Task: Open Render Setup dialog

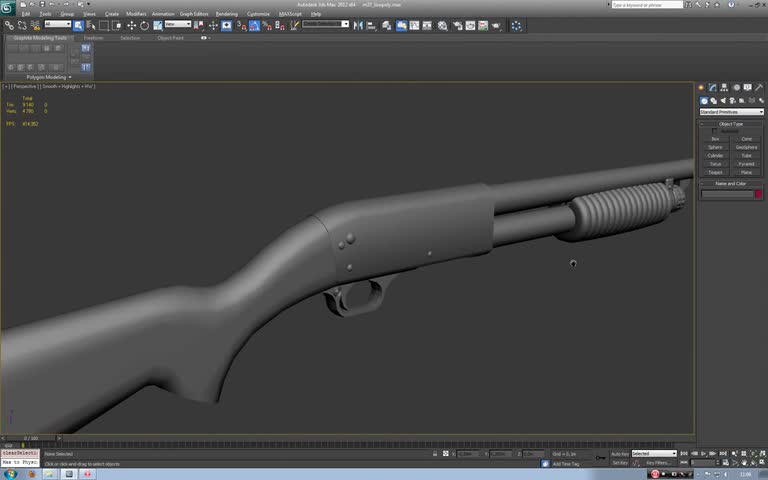Action: 457,25
